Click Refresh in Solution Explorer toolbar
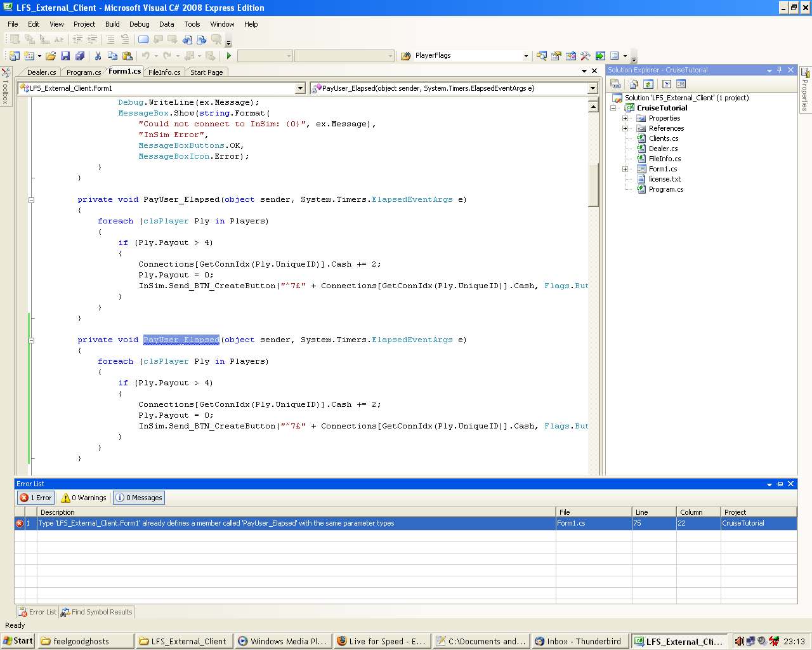Image resolution: width=812 pixels, height=650 pixels. click(648, 84)
